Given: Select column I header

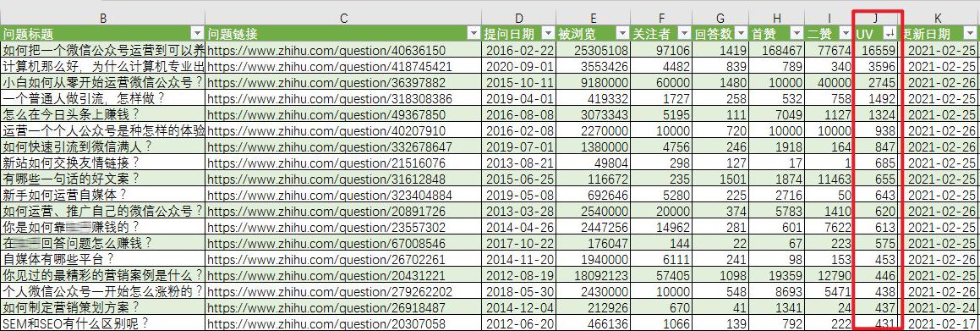Looking at the screenshot, I should click(829, 19).
